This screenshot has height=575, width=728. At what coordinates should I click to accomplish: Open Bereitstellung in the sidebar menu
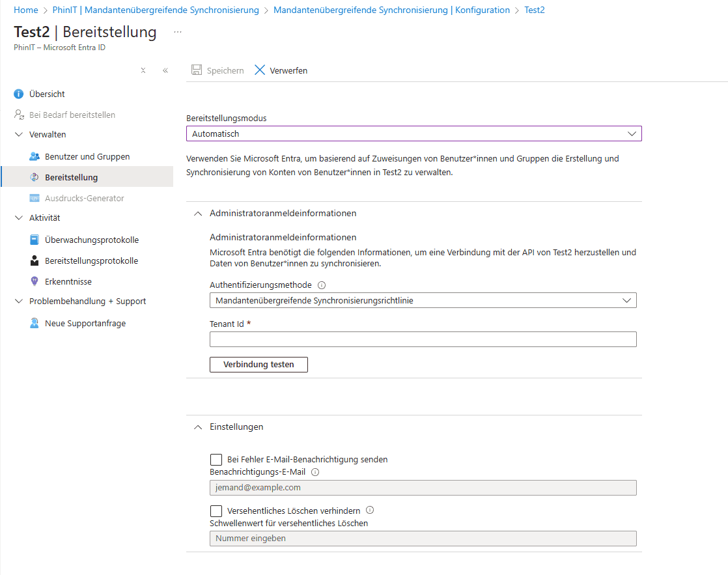point(71,177)
